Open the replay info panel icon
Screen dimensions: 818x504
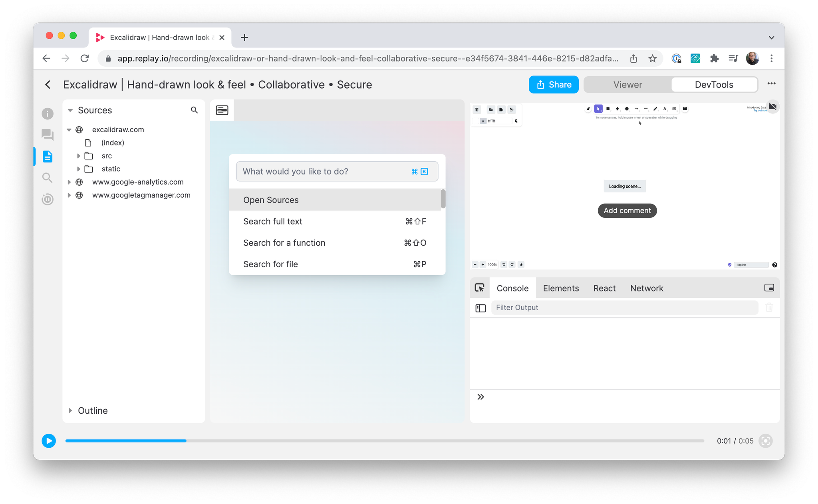click(x=48, y=114)
